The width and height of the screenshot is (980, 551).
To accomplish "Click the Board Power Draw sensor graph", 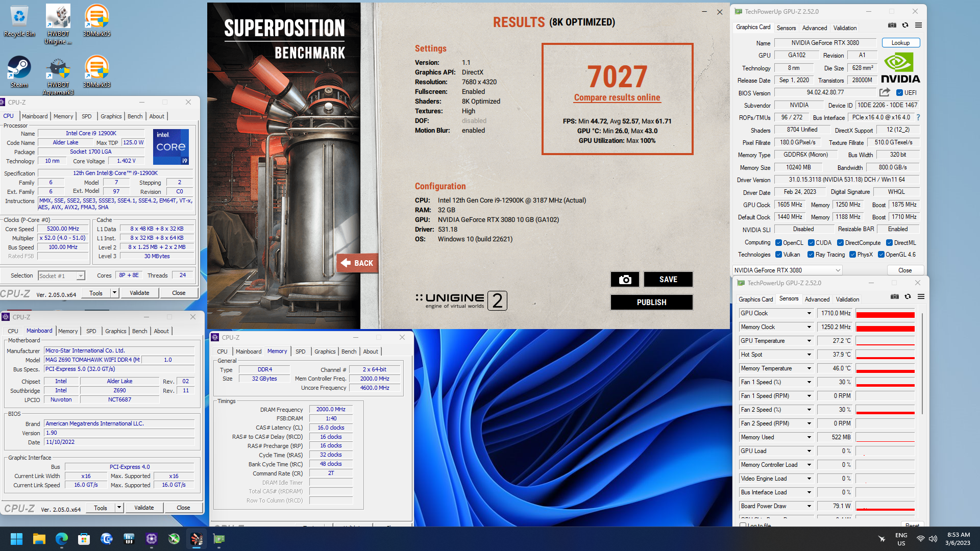I will point(885,506).
